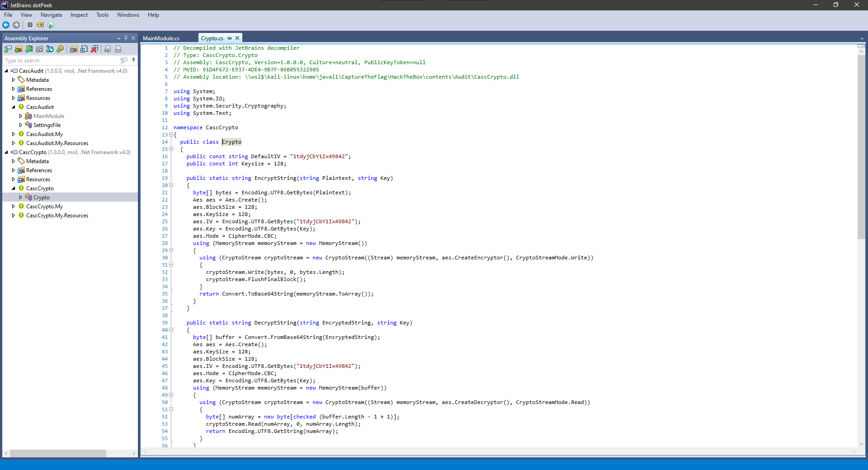
Task: Open the Assembly Explorer window options dropdown
Action: pos(119,38)
